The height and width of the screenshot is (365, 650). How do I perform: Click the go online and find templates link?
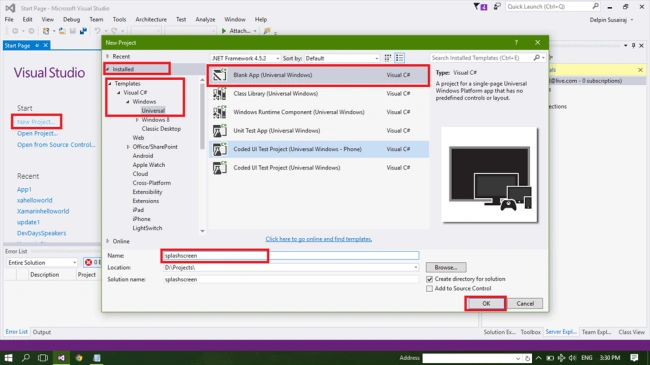(x=318, y=239)
